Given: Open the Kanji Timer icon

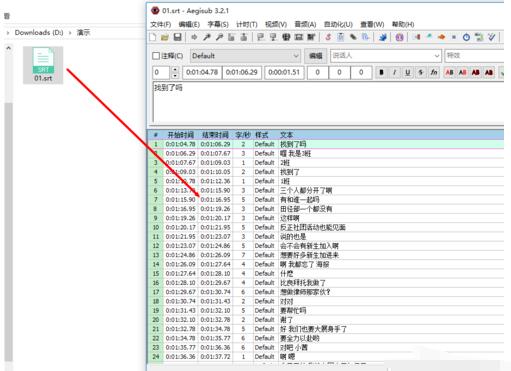Looking at the screenshot, I should click(x=479, y=37).
